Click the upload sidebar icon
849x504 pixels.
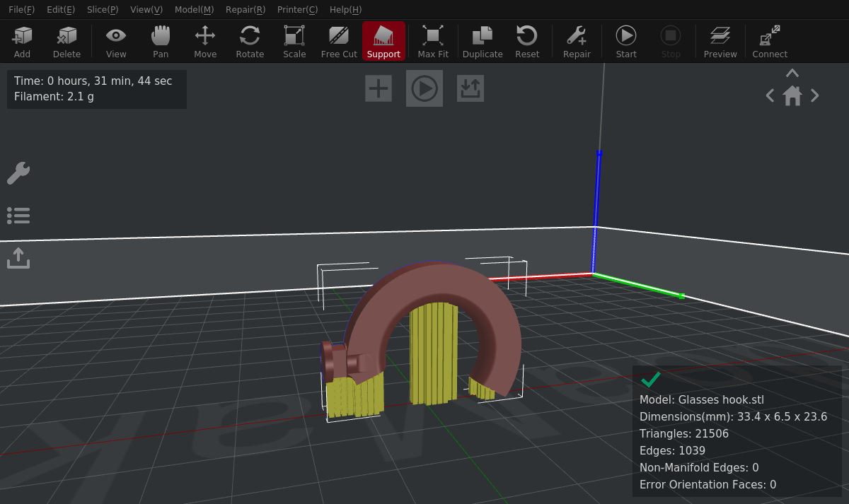(18, 258)
